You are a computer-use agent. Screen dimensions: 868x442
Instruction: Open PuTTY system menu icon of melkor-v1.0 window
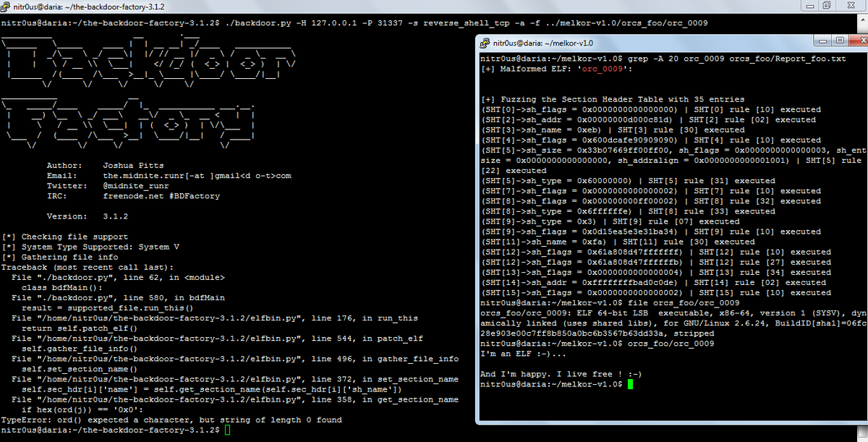click(486, 43)
